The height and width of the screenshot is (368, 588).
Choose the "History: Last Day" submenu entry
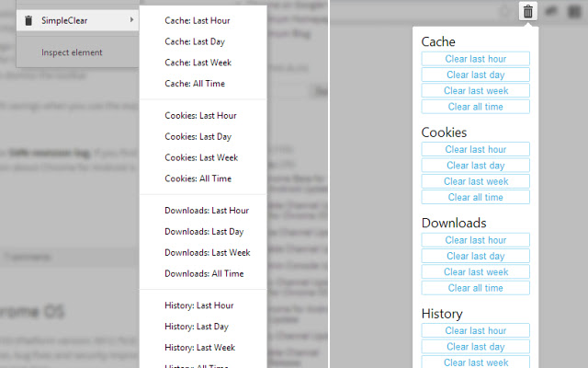click(198, 327)
